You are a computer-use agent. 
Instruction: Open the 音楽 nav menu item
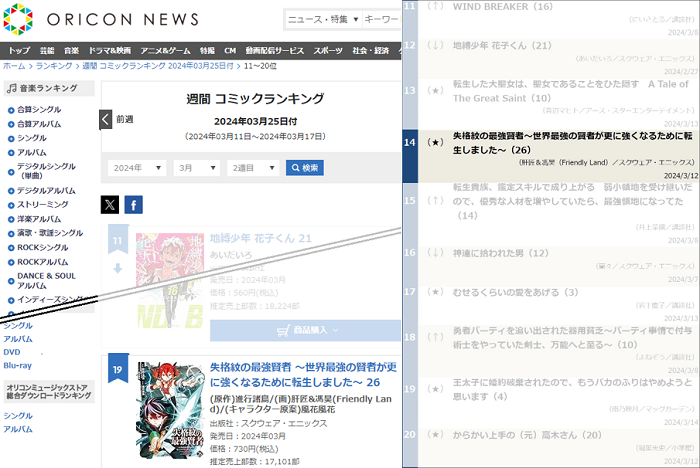click(71, 51)
